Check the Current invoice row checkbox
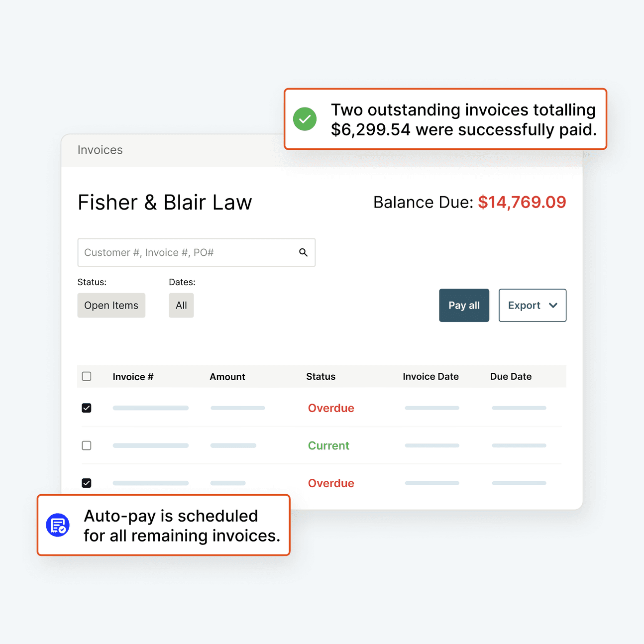Screen dimensions: 644x644 [87, 445]
